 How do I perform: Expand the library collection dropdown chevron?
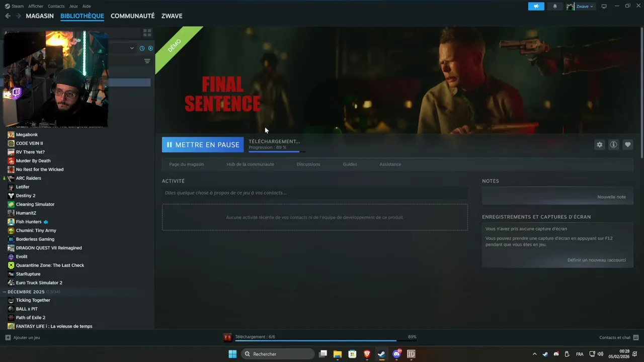[x=132, y=48]
